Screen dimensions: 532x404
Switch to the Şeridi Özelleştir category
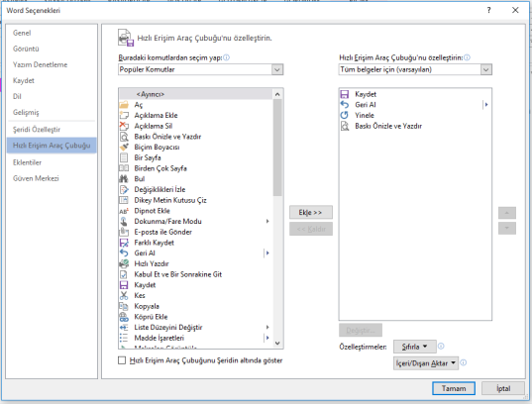coord(37,130)
